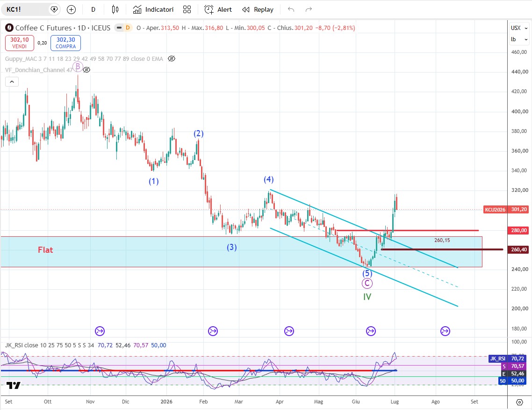Redo the last chart action
The height and width of the screenshot is (410, 532).
click(x=309, y=9)
